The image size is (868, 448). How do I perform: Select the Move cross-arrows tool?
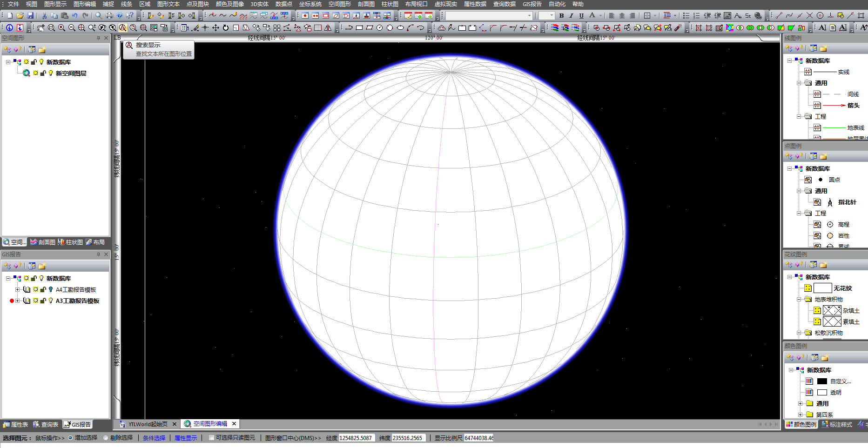(215, 28)
